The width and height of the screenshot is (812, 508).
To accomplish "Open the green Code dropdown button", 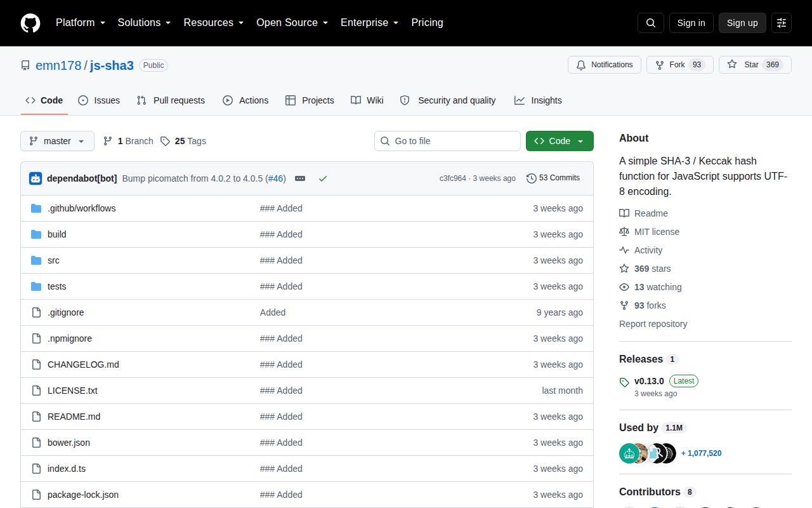I will (x=560, y=141).
